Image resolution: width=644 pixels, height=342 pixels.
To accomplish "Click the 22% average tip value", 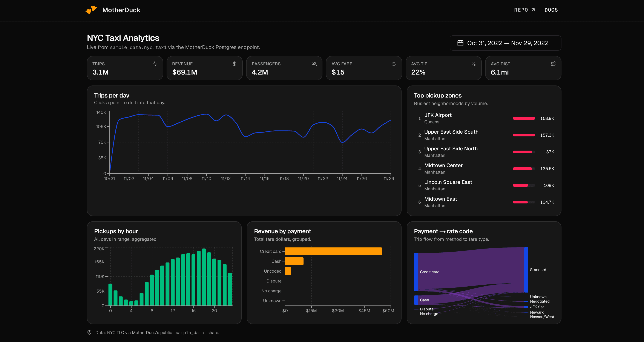I will click(x=418, y=72).
